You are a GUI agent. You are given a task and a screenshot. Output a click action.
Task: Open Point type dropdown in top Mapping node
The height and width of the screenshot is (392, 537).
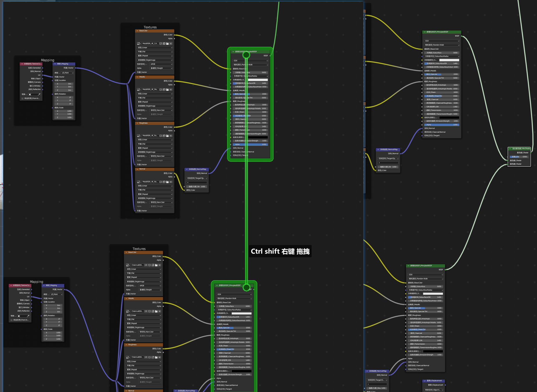click(67, 73)
